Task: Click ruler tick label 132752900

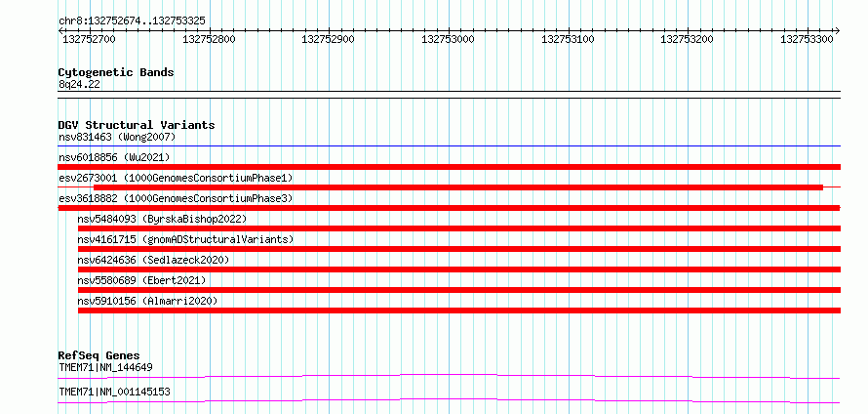Action: tap(328, 39)
